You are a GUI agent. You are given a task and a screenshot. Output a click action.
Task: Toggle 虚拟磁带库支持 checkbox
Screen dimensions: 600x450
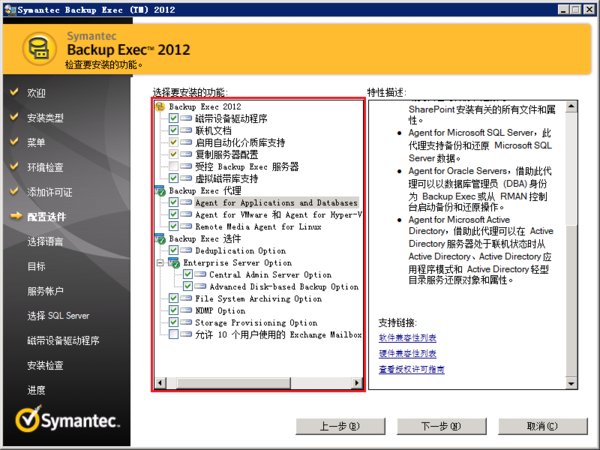tap(173, 178)
